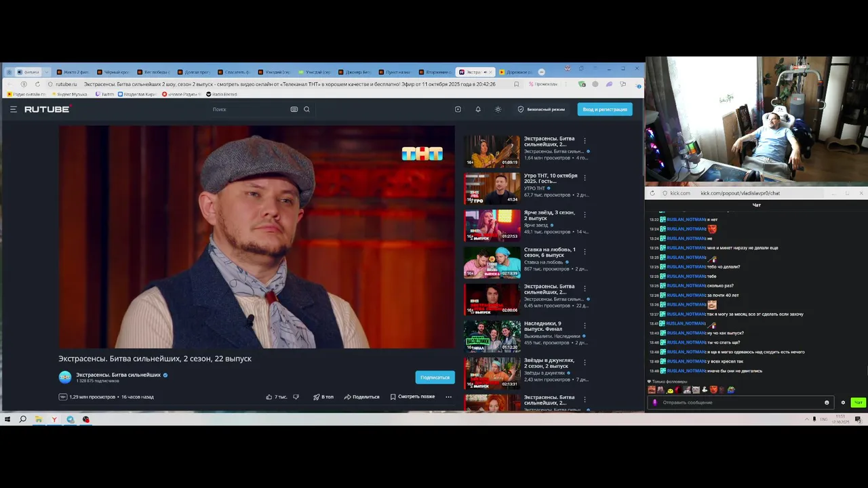This screenshot has width=868, height=488.
Task: Open options for Утро ТНТ recommendation
Action: coord(585,178)
